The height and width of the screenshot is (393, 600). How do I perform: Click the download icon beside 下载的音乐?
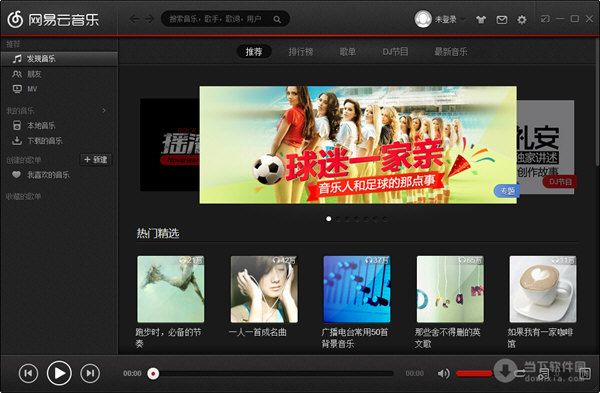(x=17, y=141)
